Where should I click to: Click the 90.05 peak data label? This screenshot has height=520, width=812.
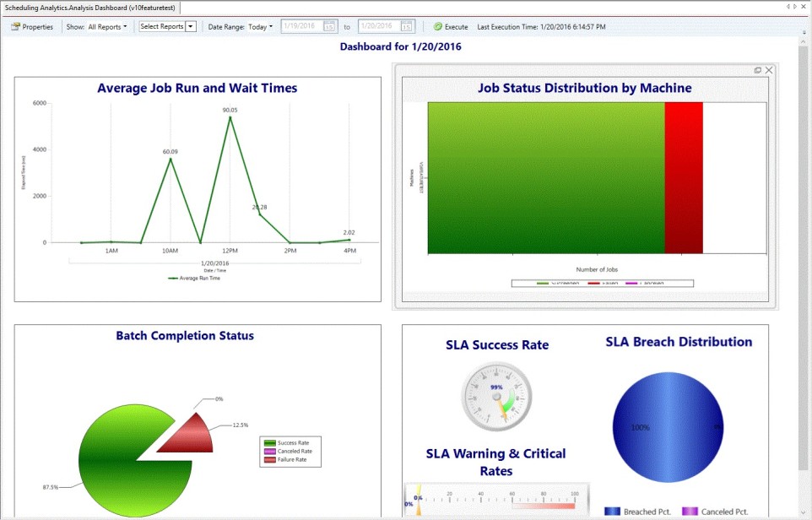coord(230,110)
